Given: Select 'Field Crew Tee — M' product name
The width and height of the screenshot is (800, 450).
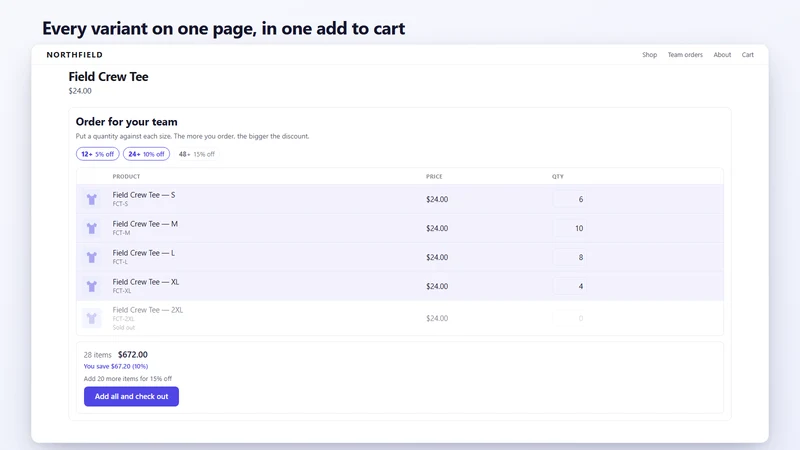Looking at the screenshot, I should [145, 224].
